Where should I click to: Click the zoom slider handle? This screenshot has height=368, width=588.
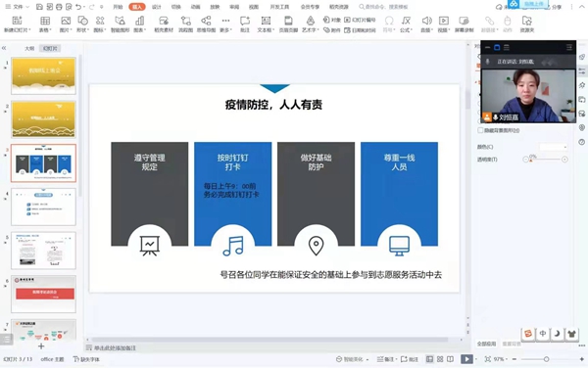(x=547, y=359)
